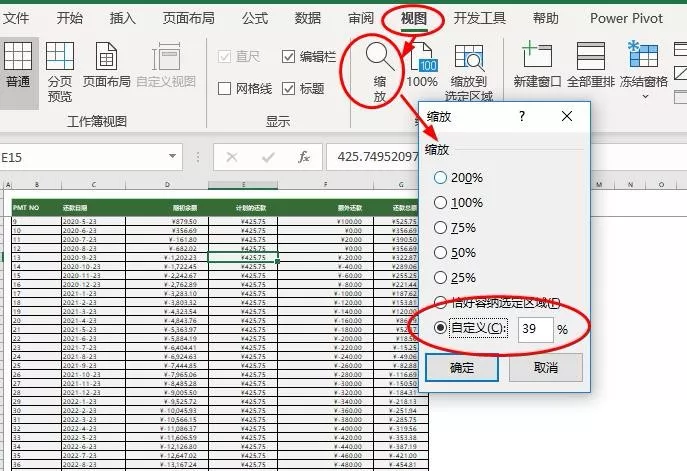Screen dimensions: 687x471
Task: Click the date cell 2020-5-23
Action: click(x=93, y=222)
